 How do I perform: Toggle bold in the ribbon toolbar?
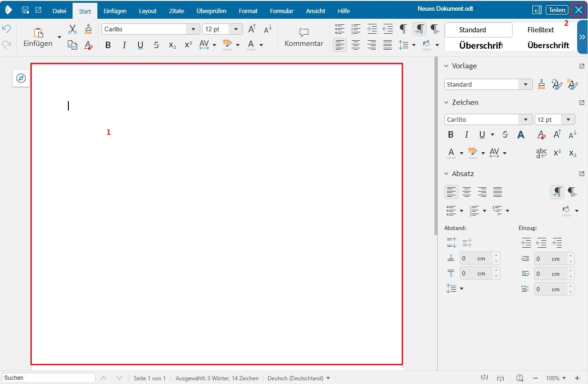click(x=108, y=45)
